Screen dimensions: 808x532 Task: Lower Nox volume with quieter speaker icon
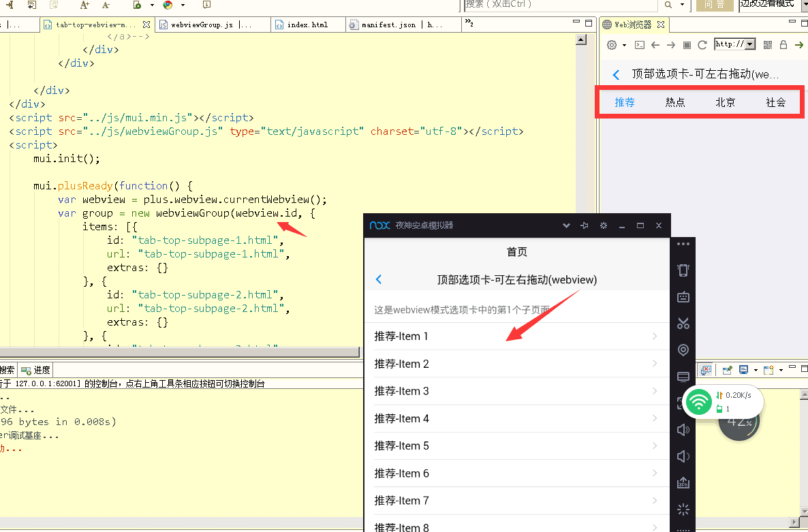683,456
